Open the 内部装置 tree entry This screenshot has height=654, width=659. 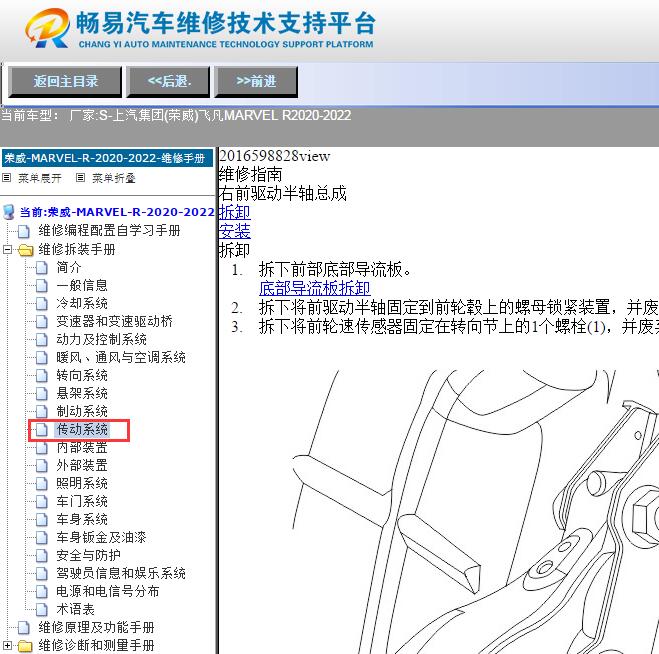82,448
